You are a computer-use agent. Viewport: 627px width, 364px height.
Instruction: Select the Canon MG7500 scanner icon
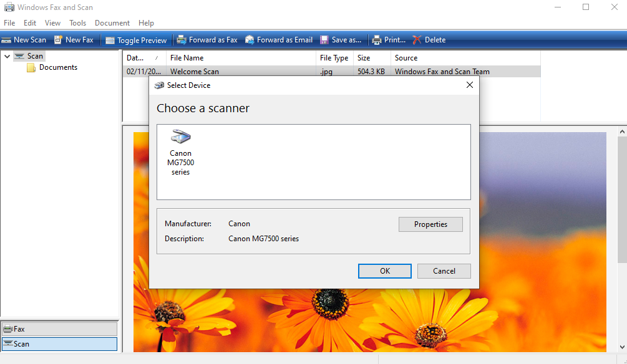(x=181, y=136)
